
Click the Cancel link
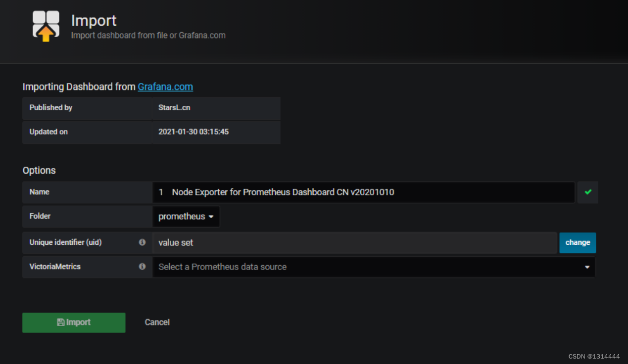tap(157, 322)
